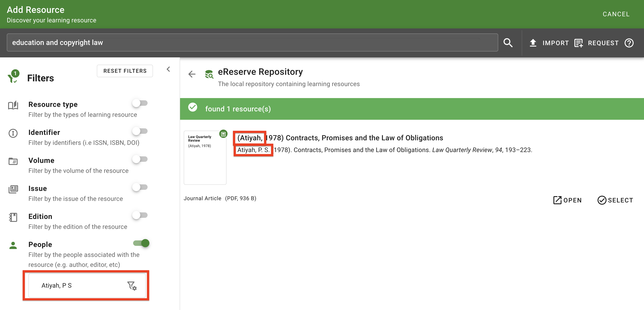Viewport: 644px width, 310px height.
Task: Click the found resource checkmark icon
Action: click(x=193, y=107)
